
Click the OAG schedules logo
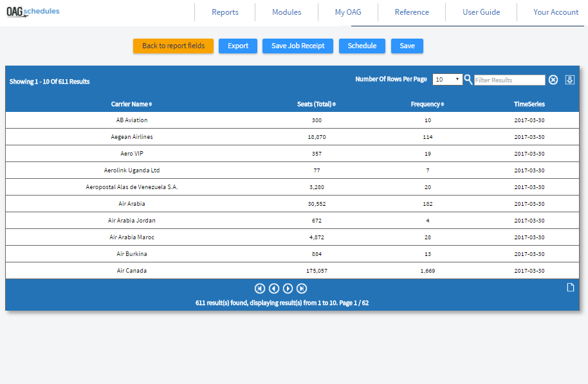tap(33, 12)
